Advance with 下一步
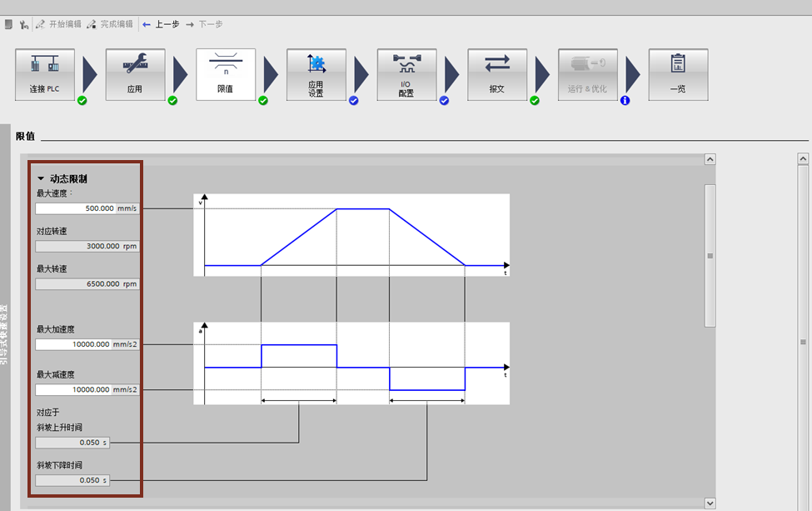The height and width of the screenshot is (511, 812). point(204,24)
